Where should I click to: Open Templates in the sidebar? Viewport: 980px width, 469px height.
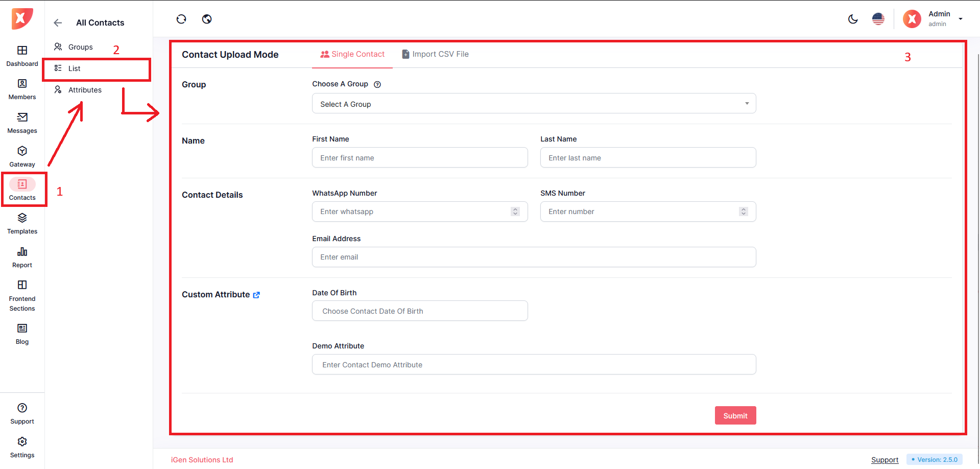pos(22,219)
